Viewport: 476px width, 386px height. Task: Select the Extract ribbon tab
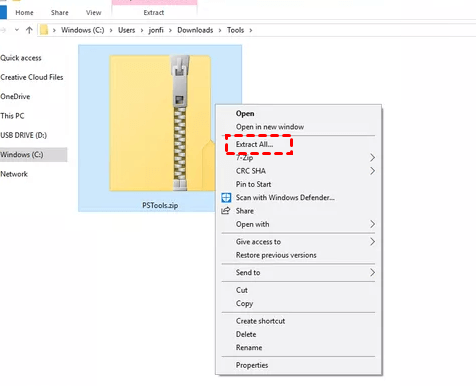154,13
